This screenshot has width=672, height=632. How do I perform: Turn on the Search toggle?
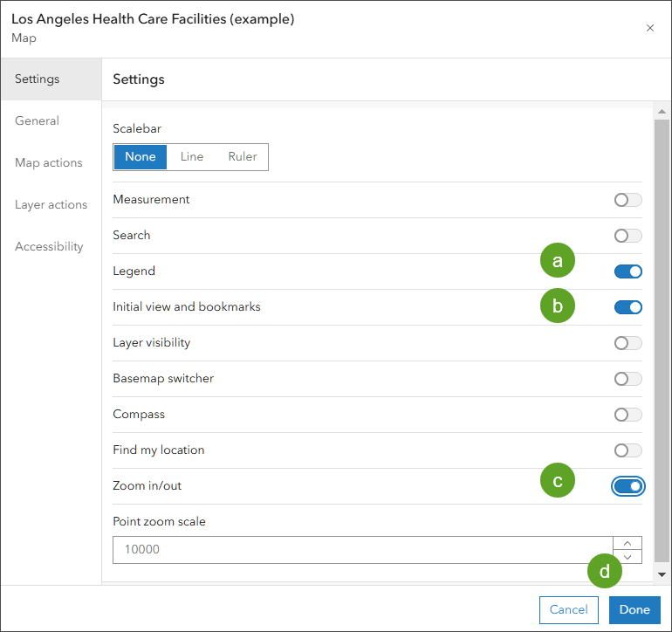(627, 236)
